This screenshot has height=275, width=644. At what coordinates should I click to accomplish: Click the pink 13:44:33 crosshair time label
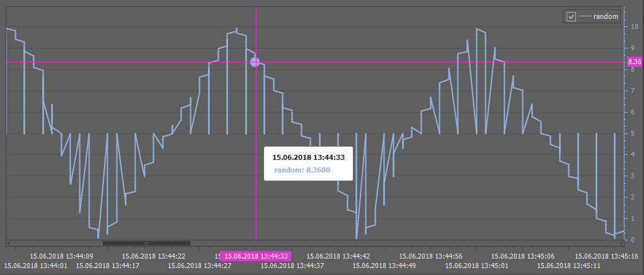255,256
